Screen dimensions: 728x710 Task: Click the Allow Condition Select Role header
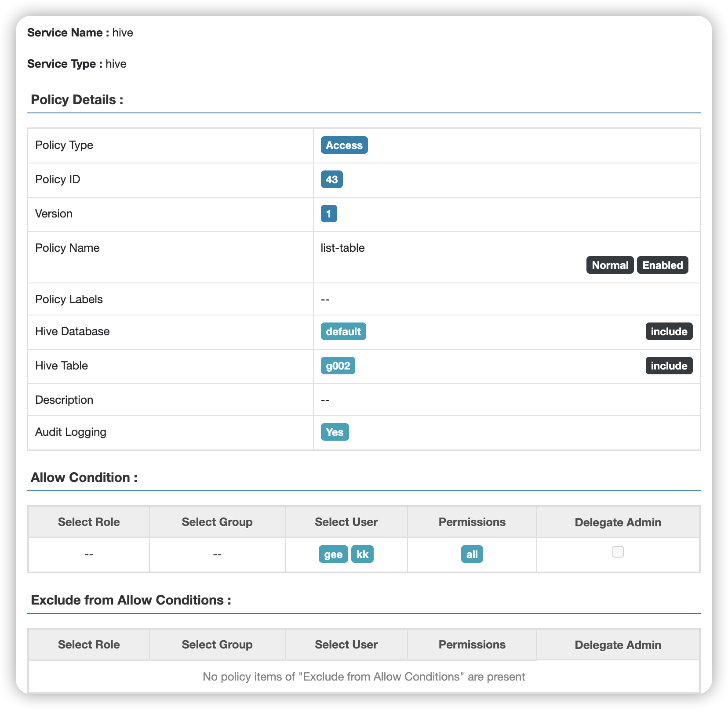pos(89,522)
